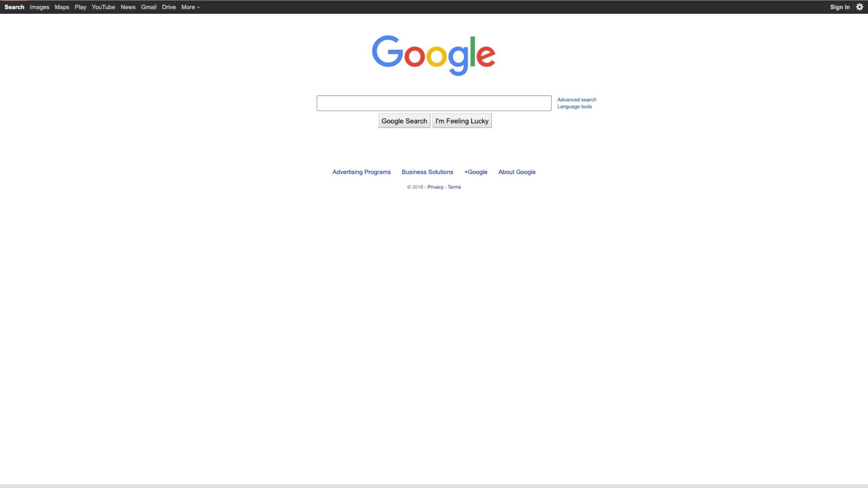Expand the More dropdown menu
This screenshot has height=488, width=868.
tap(190, 7)
